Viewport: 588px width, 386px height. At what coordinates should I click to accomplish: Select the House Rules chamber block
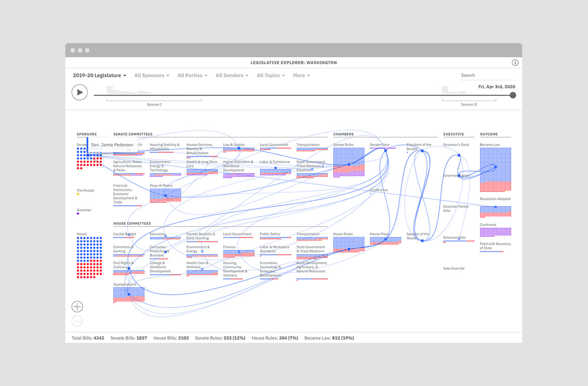point(348,242)
